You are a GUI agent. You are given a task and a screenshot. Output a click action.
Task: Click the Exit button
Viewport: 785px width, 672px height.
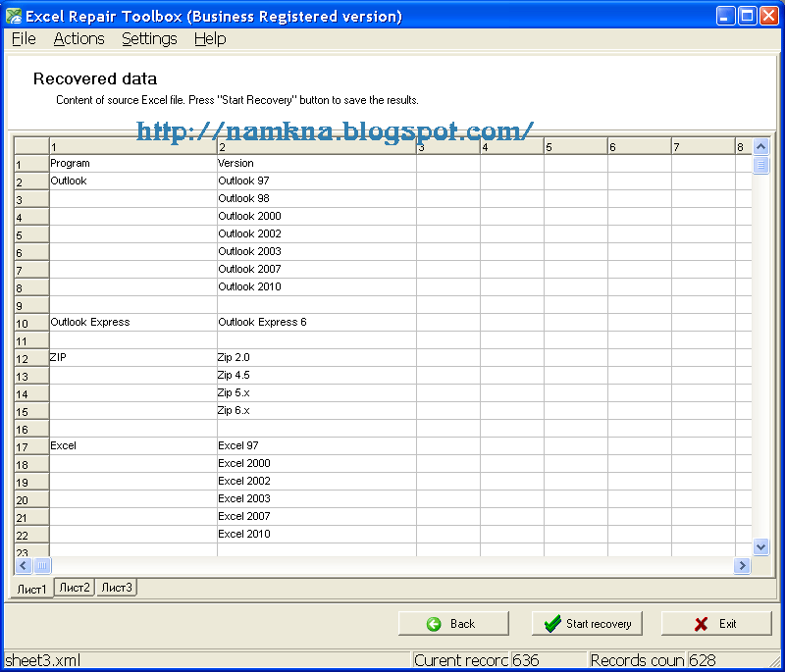716,624
